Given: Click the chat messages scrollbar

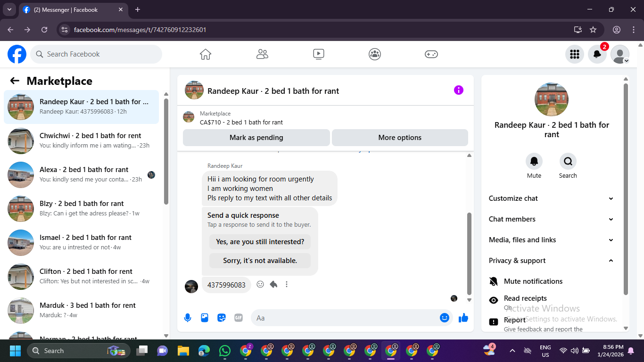Looking at the screenshot, I should click(469, 254).
